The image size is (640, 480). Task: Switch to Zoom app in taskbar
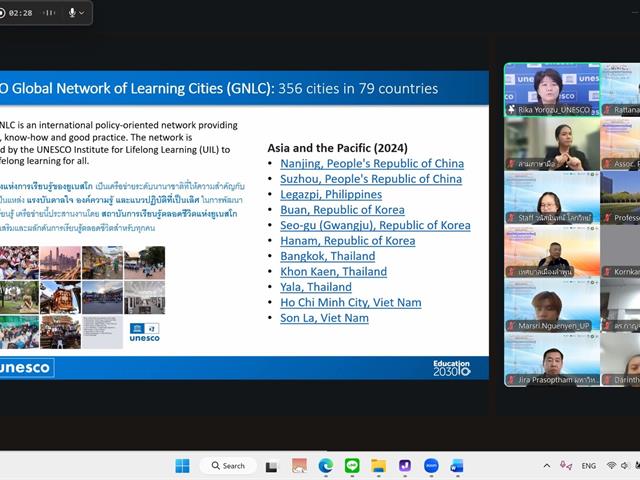tap(431, 466)
